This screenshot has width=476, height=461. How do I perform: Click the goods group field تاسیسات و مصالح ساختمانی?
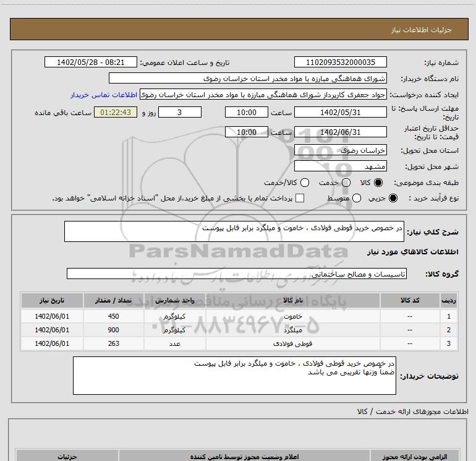[237, 274]
